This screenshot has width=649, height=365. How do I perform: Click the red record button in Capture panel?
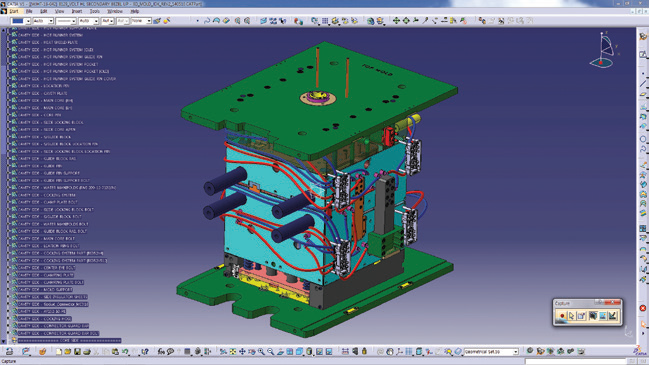point(562,316)
